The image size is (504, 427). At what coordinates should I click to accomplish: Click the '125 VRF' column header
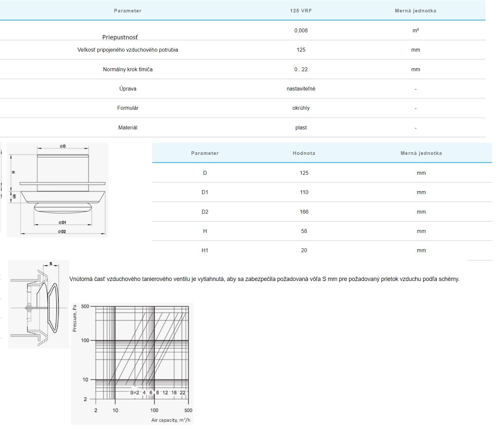[301, 11]
